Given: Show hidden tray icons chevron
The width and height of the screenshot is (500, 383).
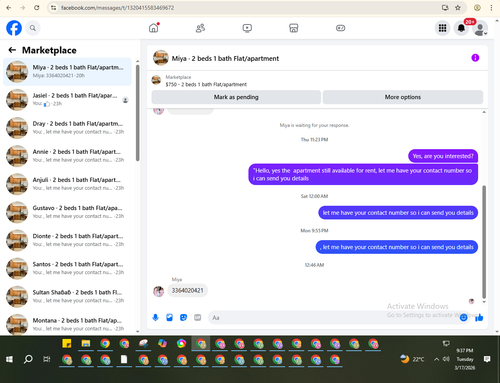Looking at the screenshot, I should (436, 359).
